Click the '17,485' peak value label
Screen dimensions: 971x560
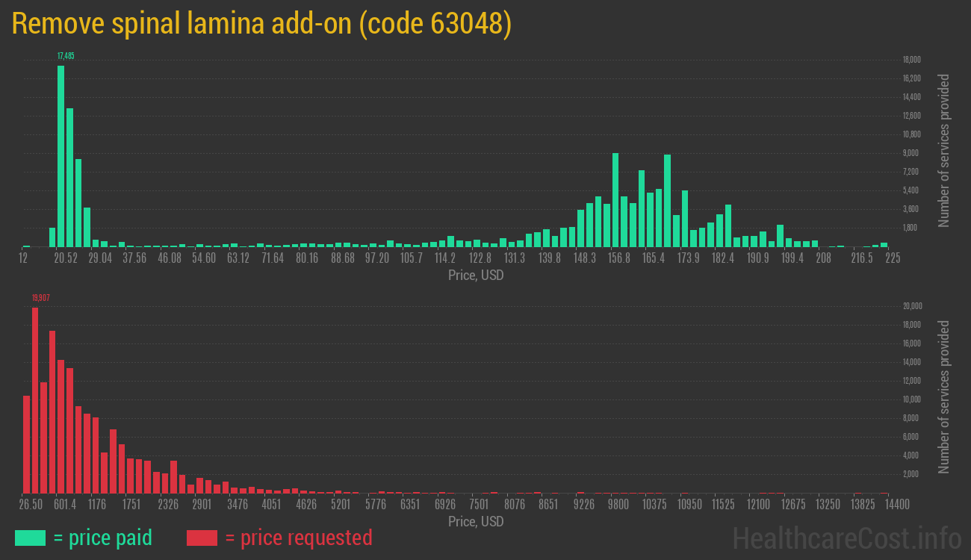[66, 55]
